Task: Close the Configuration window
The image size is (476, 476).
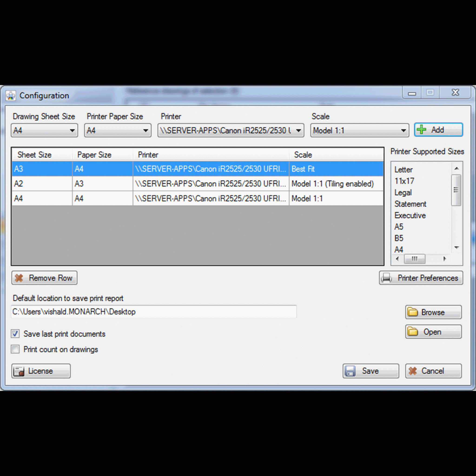Action: click(x=455, y=93)
